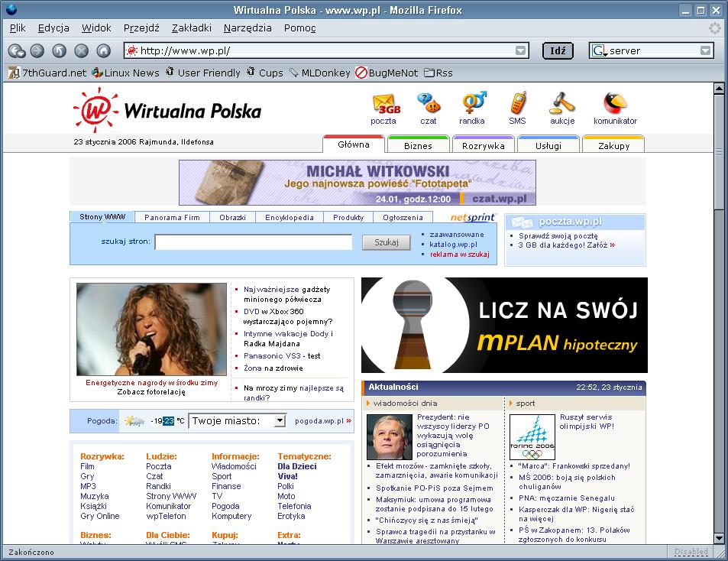Screen dimensions: 728x561
Task: Reload the current page
Action: click(x=60, y=51)
